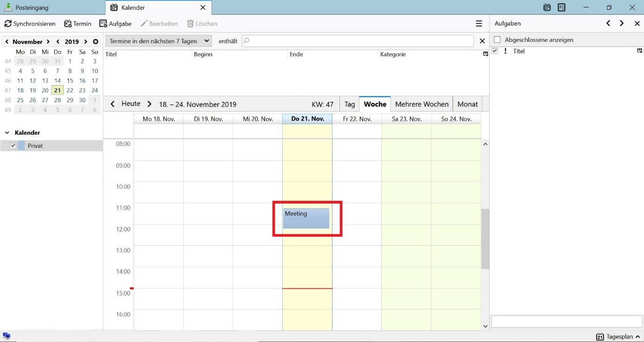Close the Kalender tab

(203, 7)
